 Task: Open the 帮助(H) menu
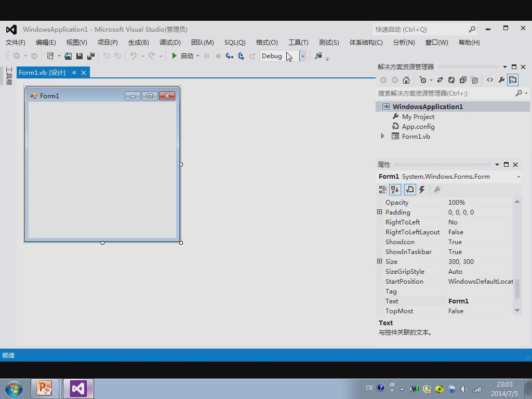point(469,43)
